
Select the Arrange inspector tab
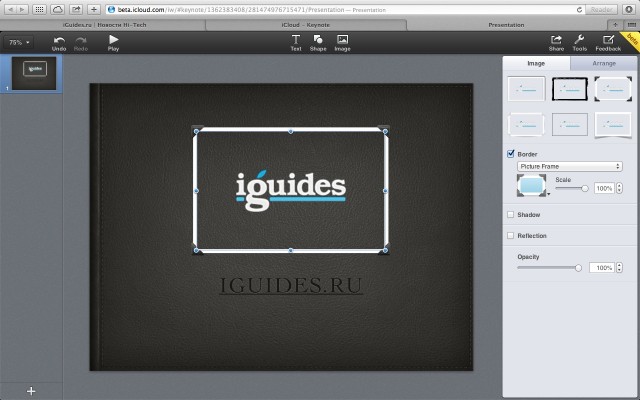click(x=604, y=63)
